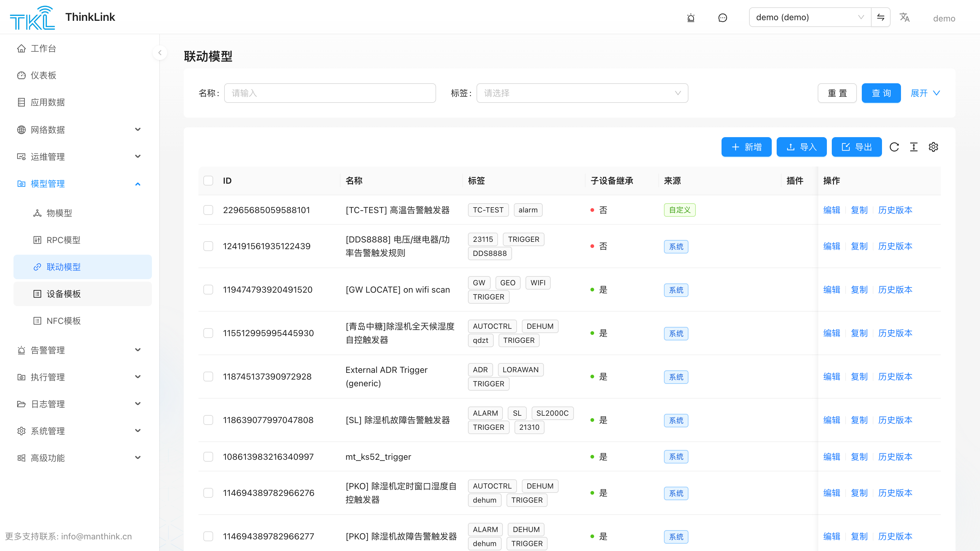Open the language translation icon

tap(904, 17)
